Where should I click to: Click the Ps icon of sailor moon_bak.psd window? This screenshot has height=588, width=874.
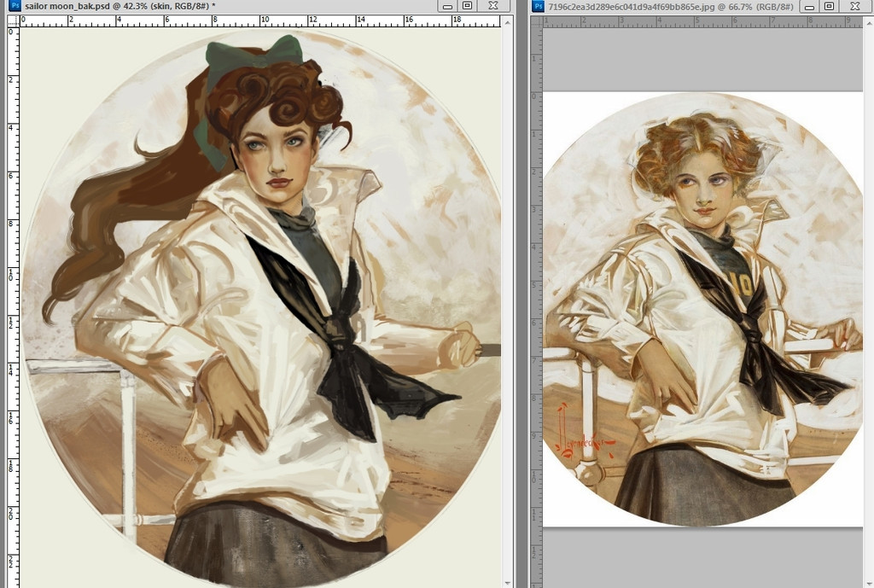point(15,6)
